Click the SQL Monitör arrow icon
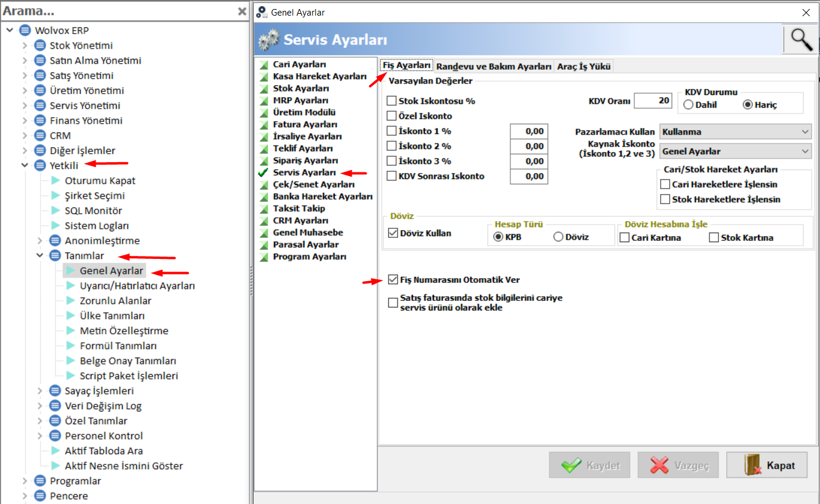This screenshot has height=504, width=820. 56,210
